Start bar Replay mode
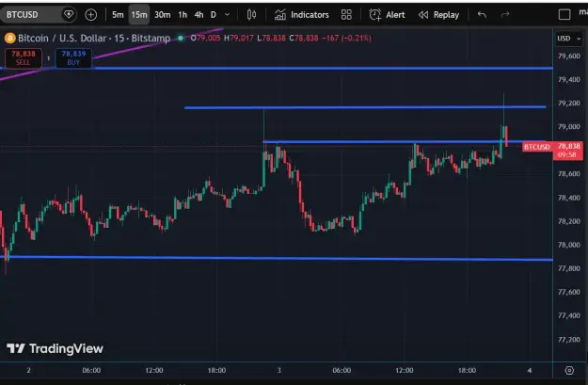 coord(438,15)
